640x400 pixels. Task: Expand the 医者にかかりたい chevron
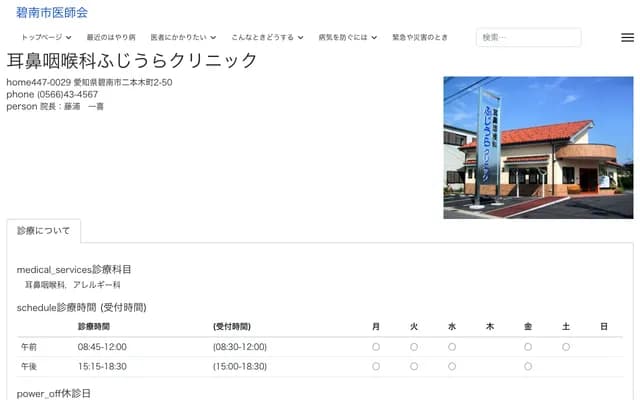pos(213,38)
